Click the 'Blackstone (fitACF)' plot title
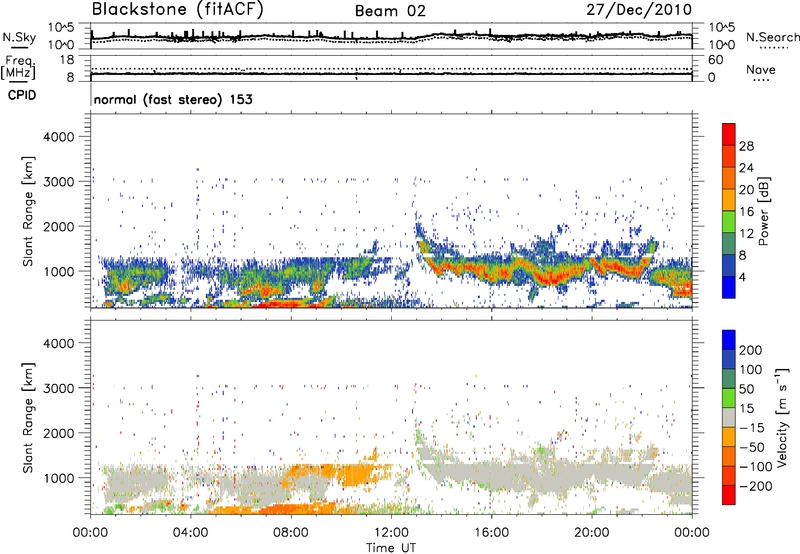800x554 pixels. [x=178, y=10]
